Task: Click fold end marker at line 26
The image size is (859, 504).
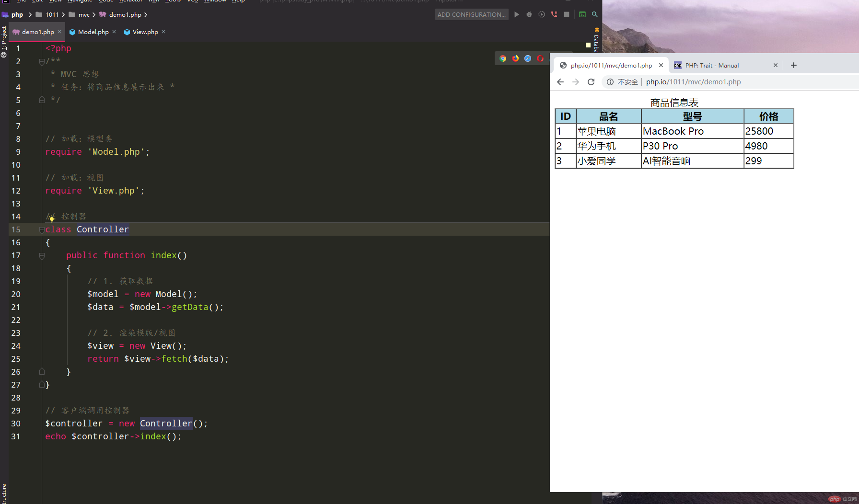Action: 42,372
